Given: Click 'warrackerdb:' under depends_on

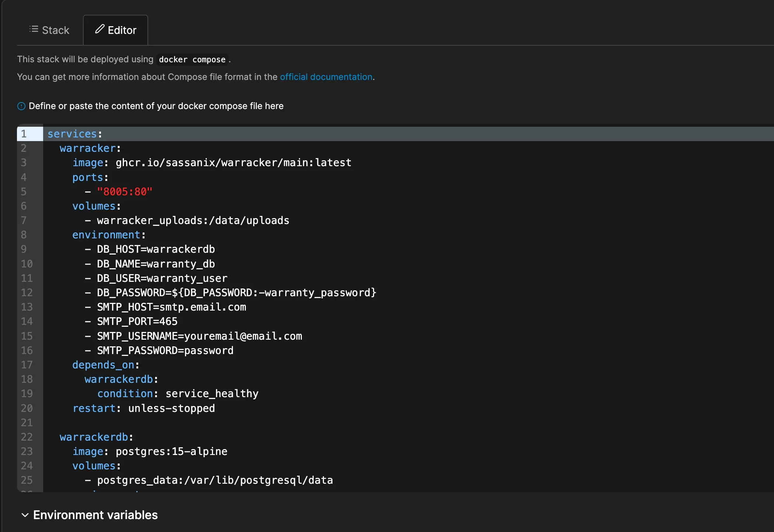Looking at the screenshot, I should (122, 379).
